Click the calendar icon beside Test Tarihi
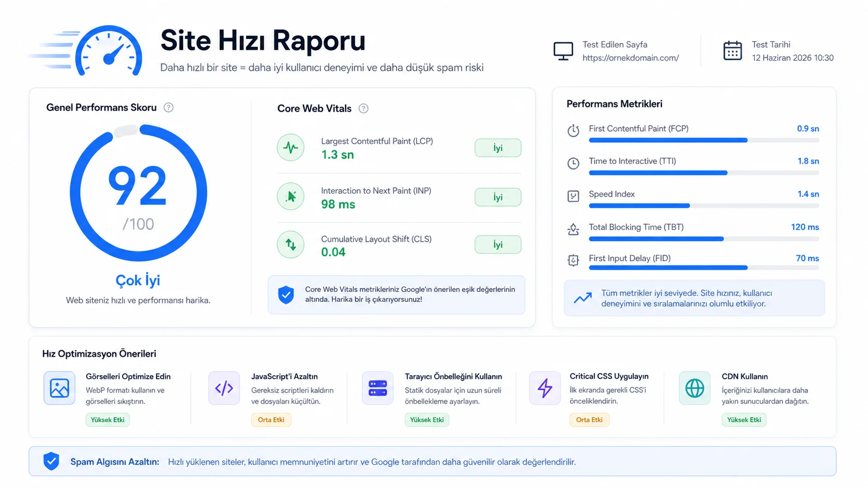The height and width of the screenshot is (489, 868). [x=733, y=50]
